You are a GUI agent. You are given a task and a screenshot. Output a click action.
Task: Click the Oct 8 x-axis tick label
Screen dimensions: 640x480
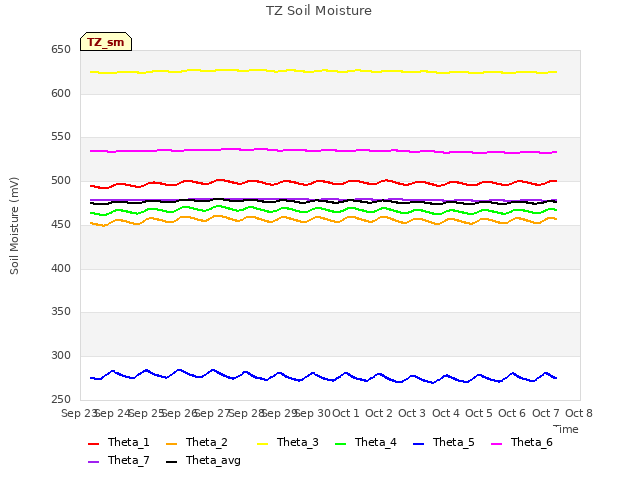(x=579, y=413)
